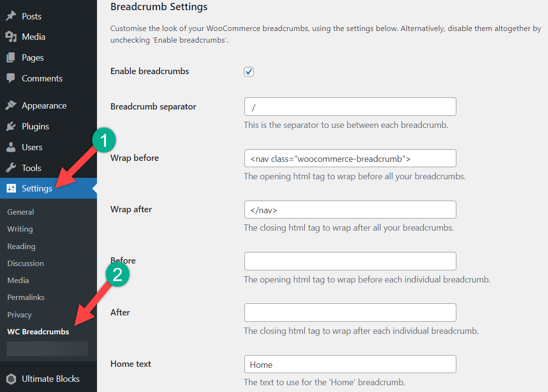The height and width of the screenshot is (392, 548).
Task: Click the Wrap after label
Action: [131, 209]
